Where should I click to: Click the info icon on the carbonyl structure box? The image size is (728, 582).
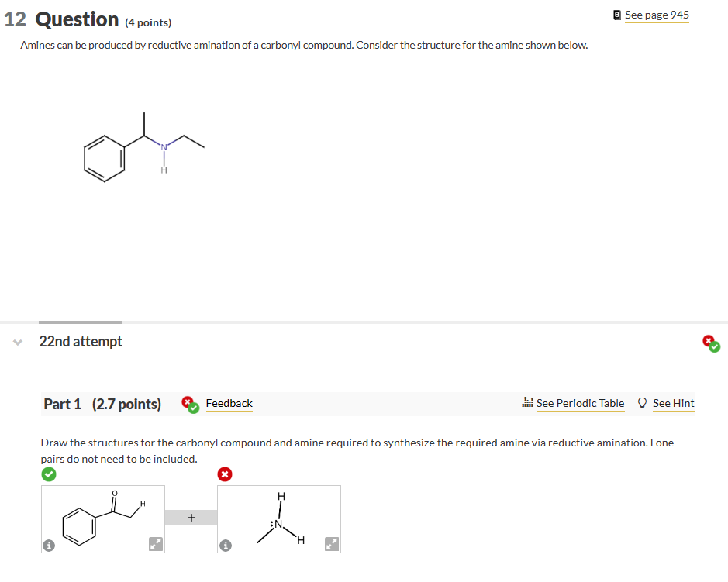[49, 546]
